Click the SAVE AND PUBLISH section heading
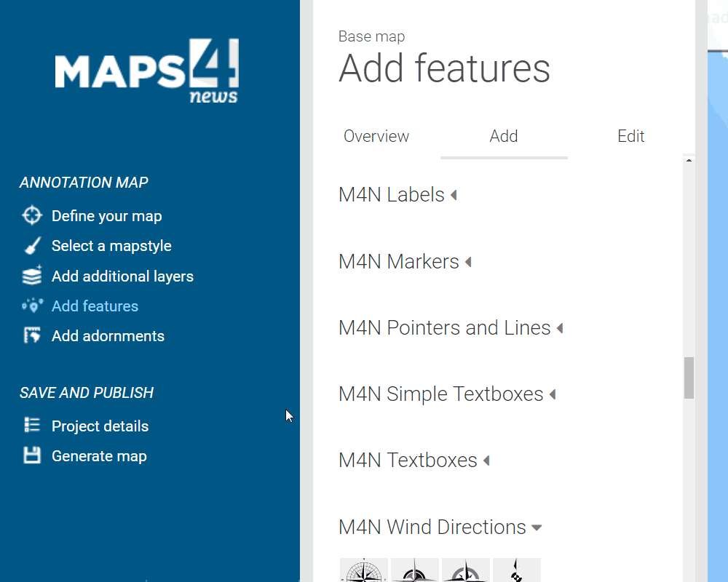Screen dimensions: 728x582 pos(87,393)
